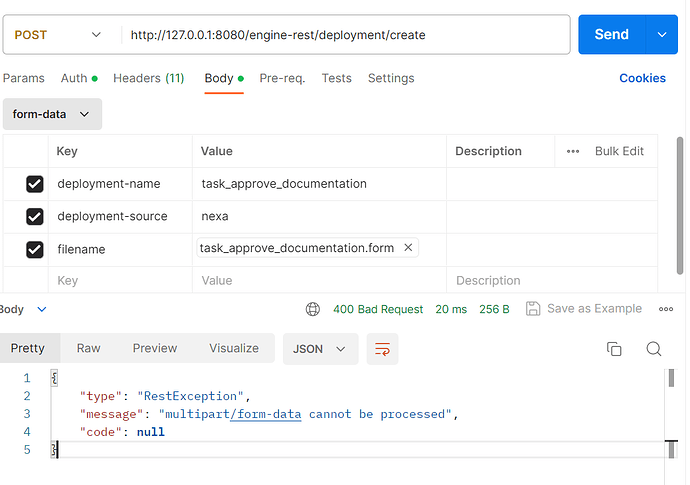Click the globe network icon beside status
Image resolution: width=690 pixels, height=485 pixels.
pos(313,309)
